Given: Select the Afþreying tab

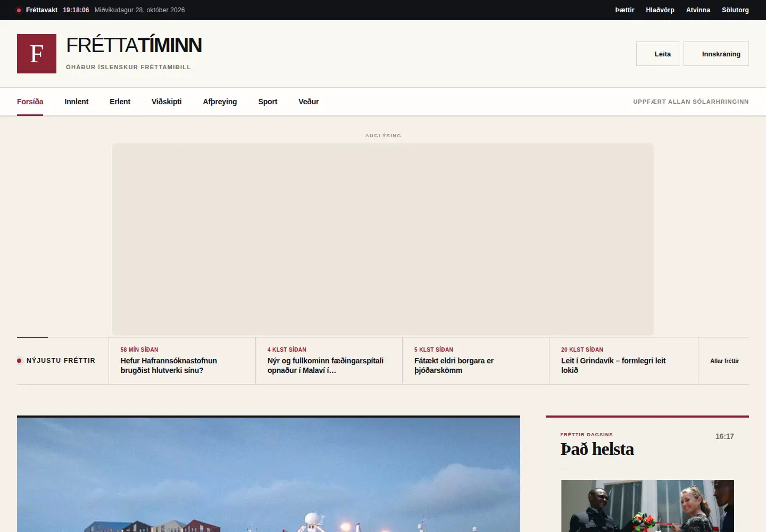Looking at the screenshot, I should tap(220, 102).
